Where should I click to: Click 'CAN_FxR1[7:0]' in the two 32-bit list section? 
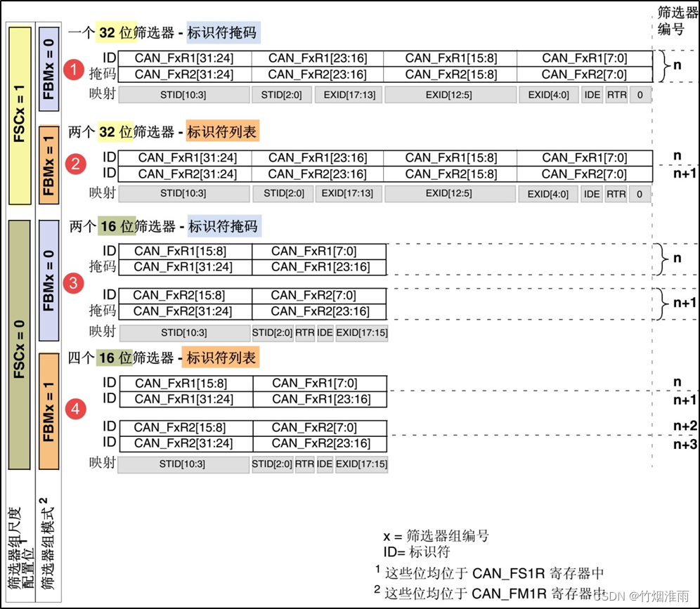click(584, 158)
